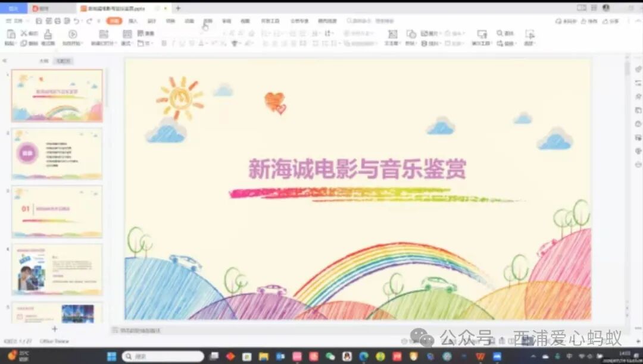
Task: Open the font color dropdown arrow
Action: pos(206,43)
